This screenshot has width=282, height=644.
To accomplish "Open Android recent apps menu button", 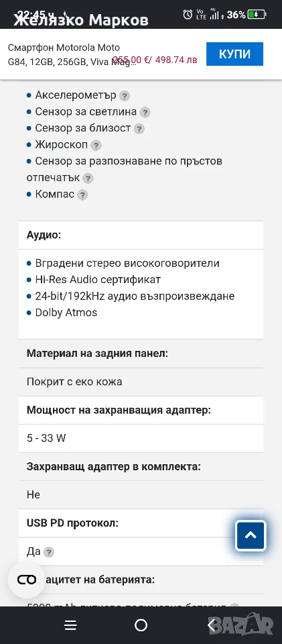I will click(x=70, y=625).
